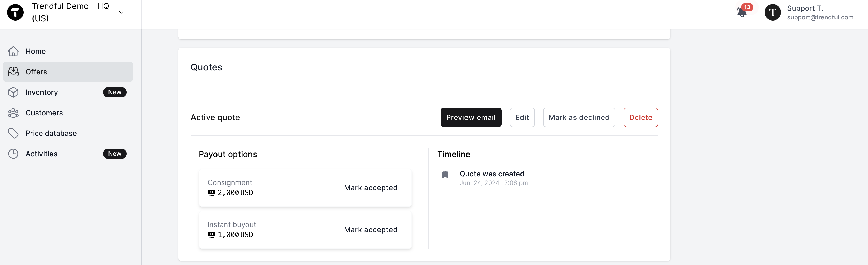Click the Price database tag icon
The width and height of the screenshot is (868, 265).
(x=14, y=133)
